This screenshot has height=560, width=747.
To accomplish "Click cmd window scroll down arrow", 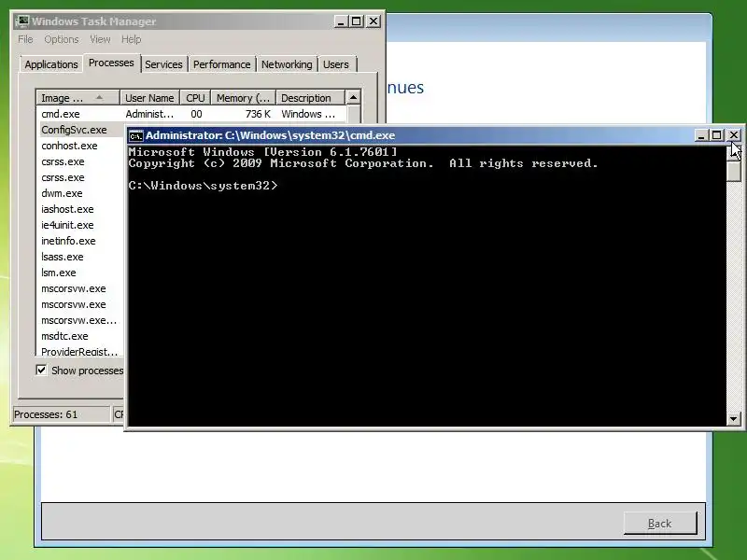I will click(x=734, y=419).
